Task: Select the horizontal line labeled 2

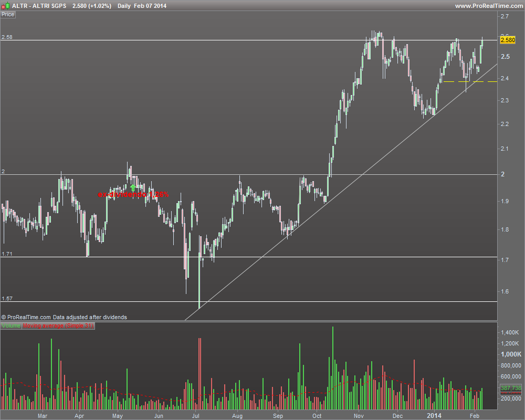Action: click(x=249, y=174)
